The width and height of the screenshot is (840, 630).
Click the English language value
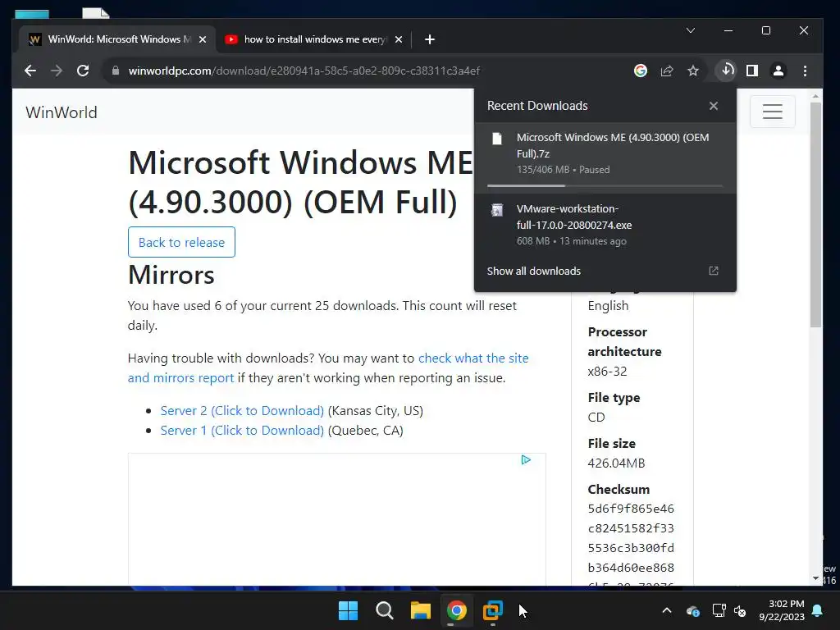pyautogui.click(x=608, y=306)
